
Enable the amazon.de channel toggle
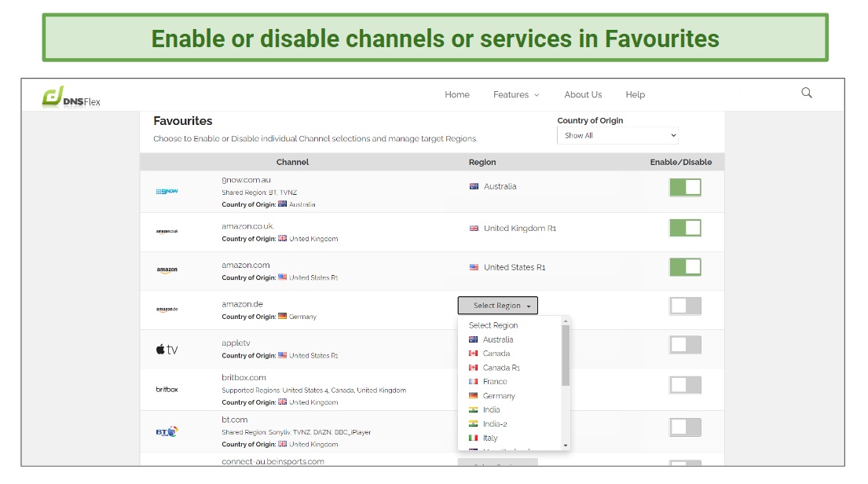point(685,306)
